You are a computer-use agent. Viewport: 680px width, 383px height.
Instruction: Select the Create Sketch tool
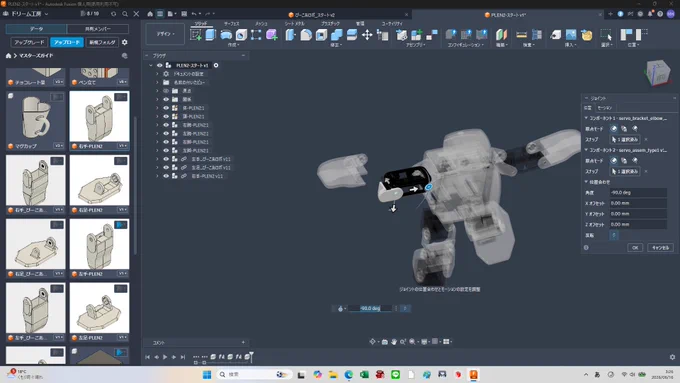[x=196, y=35]
